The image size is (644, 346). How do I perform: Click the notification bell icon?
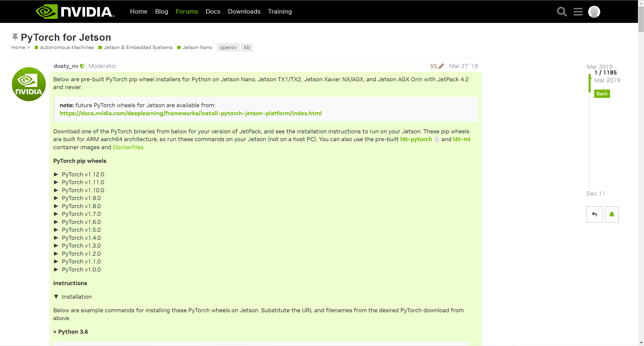pyautogui.click(x=612, y=214)
